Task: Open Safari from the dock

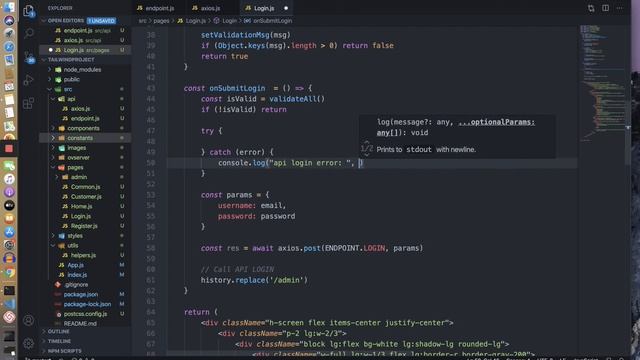Action: click(x=9, y=47)
